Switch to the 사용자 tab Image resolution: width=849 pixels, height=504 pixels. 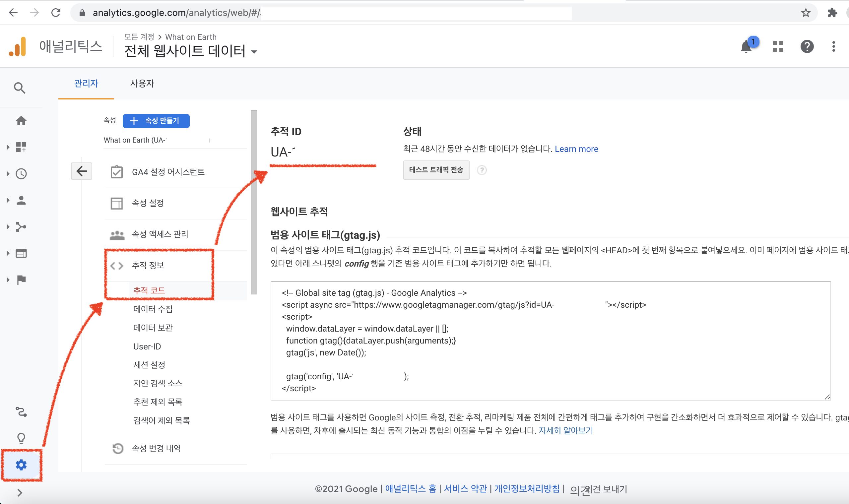tap(142, 84)
